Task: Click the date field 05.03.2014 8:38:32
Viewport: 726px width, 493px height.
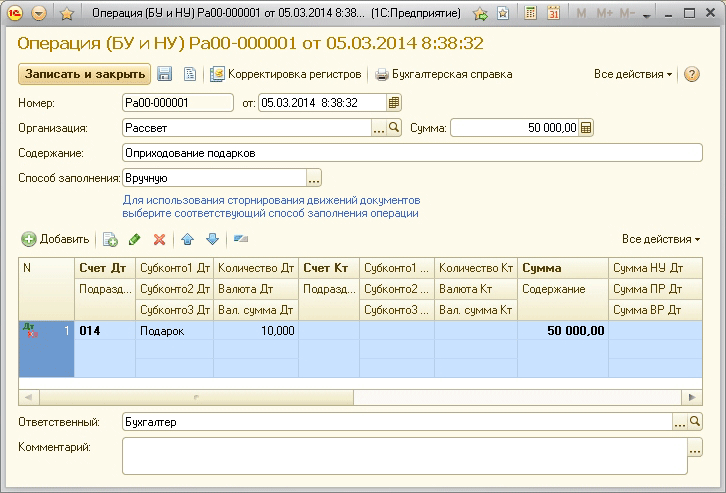Action: coord(322,103)
